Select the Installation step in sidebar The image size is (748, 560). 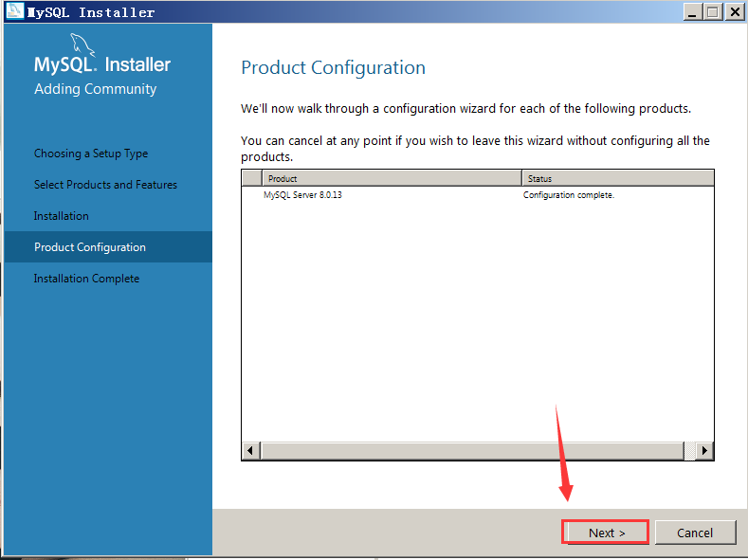click(61, 216)
